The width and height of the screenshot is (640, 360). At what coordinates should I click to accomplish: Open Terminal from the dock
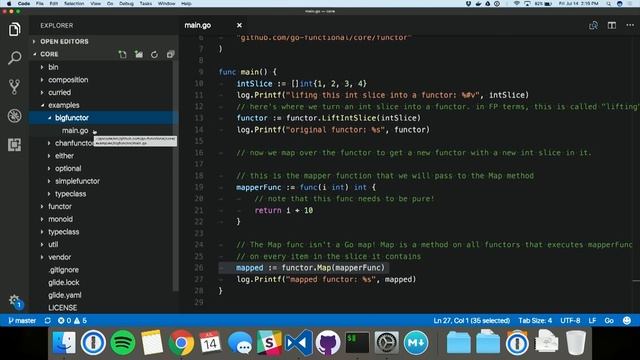coord(357,342)
